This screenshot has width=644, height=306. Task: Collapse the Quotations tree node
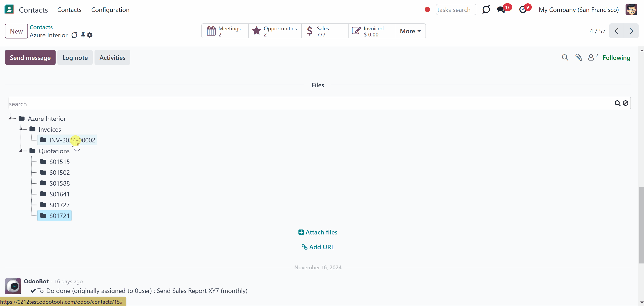21,150
